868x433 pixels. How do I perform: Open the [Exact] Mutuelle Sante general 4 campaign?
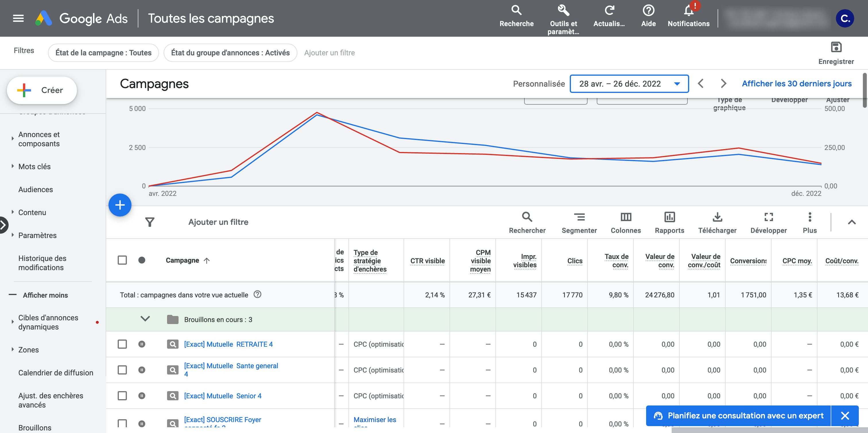231,366
